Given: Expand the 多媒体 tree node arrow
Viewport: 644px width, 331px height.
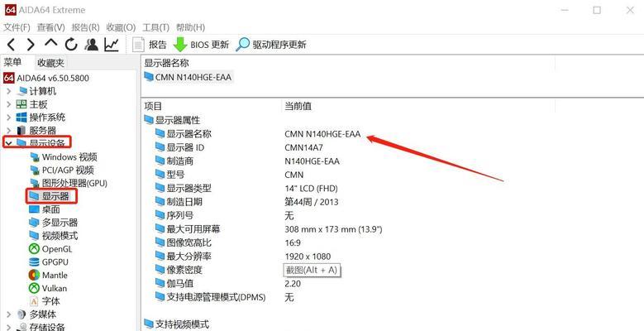Looking at the screenshot, I should (8, 315).
